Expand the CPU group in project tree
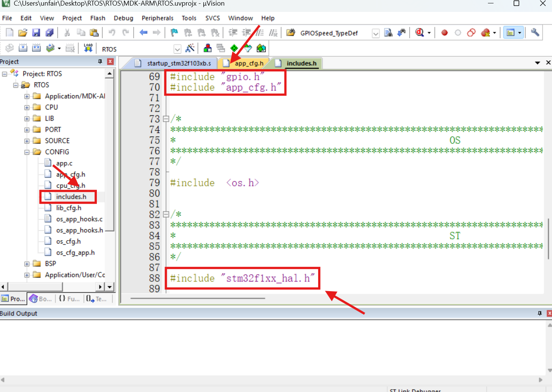Image resolution: width=552 pixels, height=392 pixels. pos(27,108)
